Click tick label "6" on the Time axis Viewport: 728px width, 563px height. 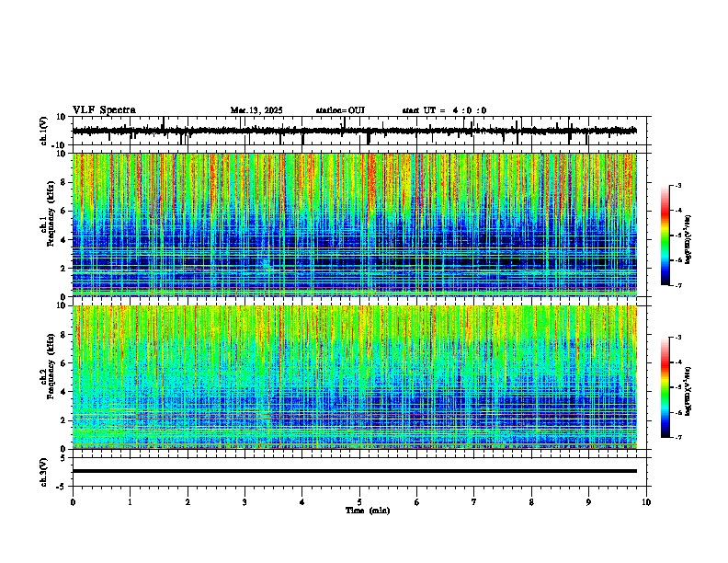(417, 502)
